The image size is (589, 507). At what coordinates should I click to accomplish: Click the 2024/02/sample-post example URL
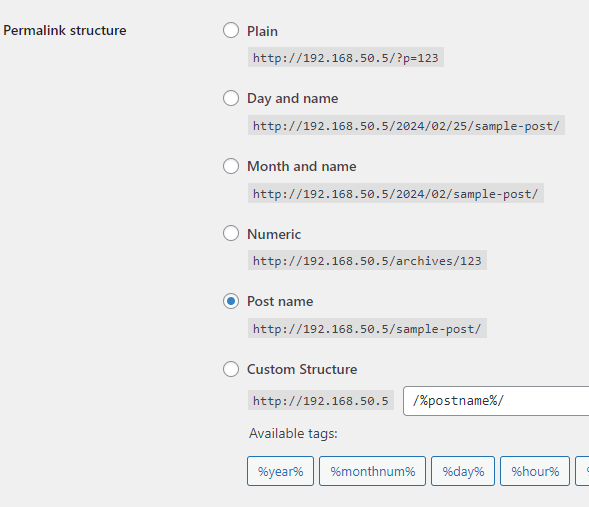click(x=396, y=193)
